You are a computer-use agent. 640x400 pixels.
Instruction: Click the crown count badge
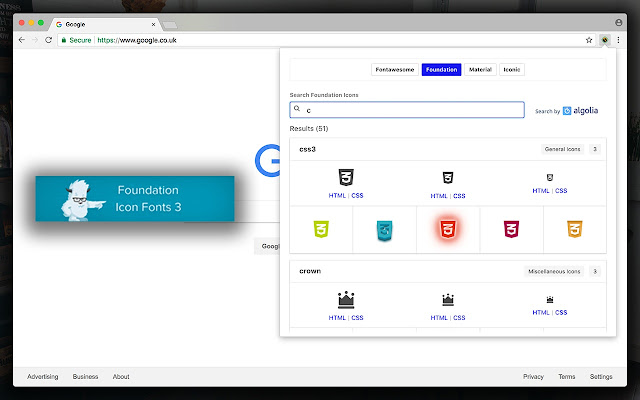(595, 271)
